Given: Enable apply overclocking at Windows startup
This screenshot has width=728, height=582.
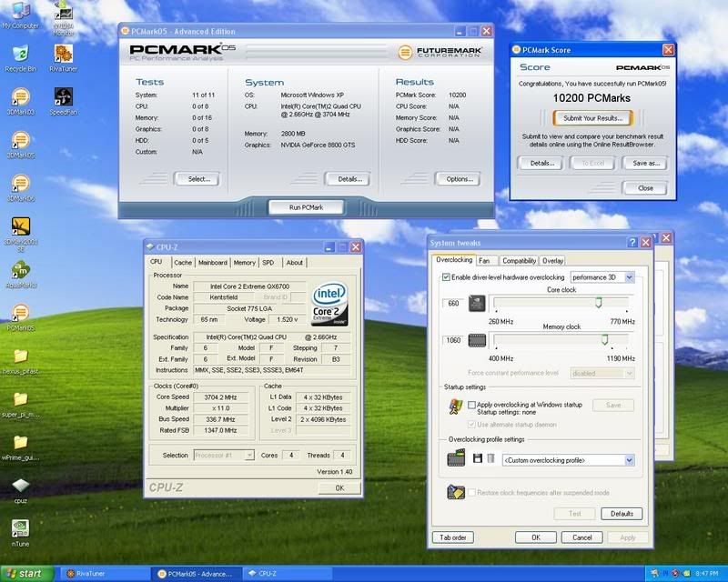Looking at the screenshot, I should [x=471, y=405].
